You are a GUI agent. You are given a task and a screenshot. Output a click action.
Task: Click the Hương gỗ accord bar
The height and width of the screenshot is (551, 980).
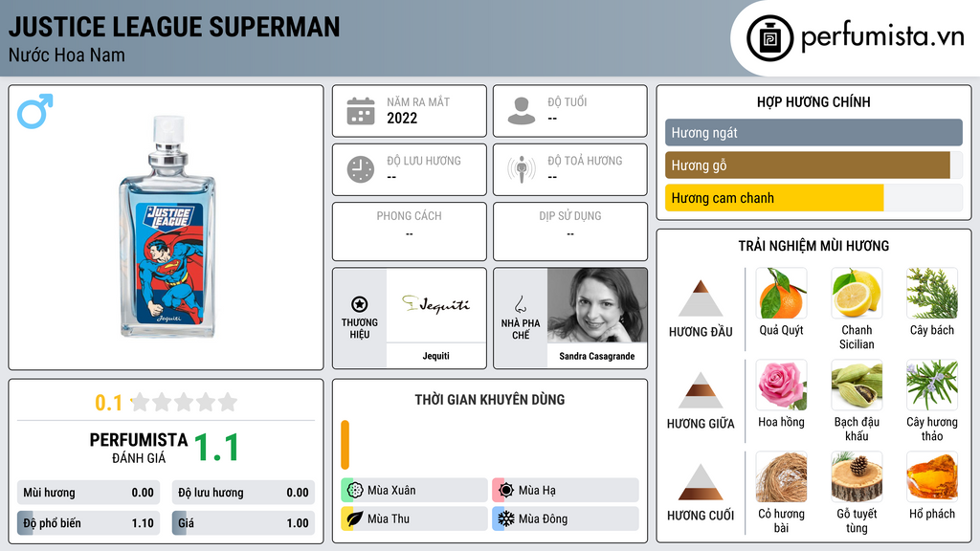813,165
